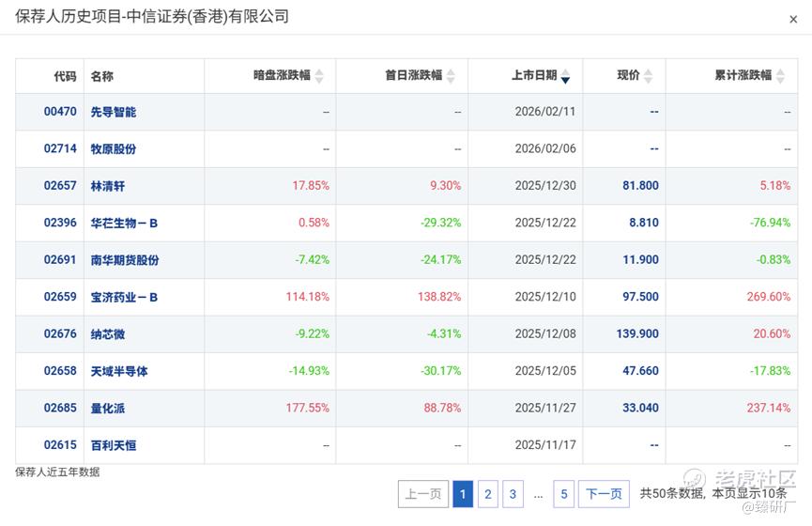Select current price 11.900
This screenshot has height=526, width=812.
point(640,259)
